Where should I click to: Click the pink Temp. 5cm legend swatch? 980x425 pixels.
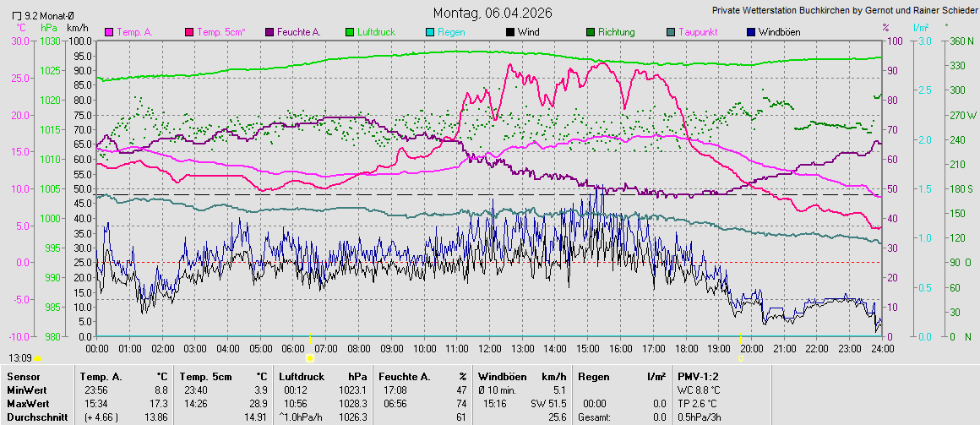coord(190,32)
